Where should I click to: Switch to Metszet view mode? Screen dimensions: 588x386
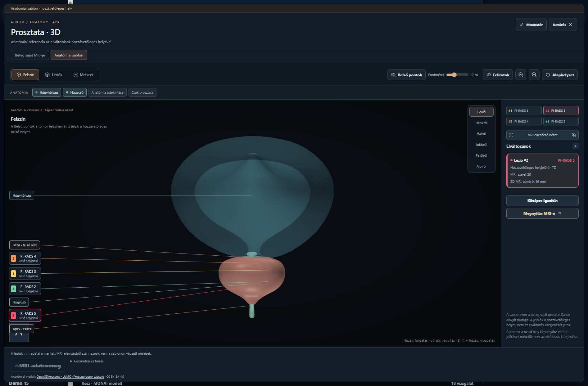tap(83, 75)
